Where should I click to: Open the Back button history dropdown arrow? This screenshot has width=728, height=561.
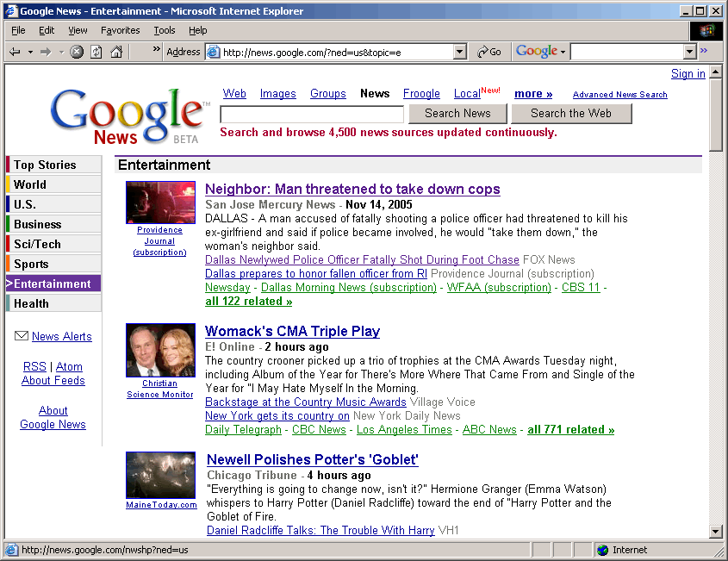coord(31,52)
